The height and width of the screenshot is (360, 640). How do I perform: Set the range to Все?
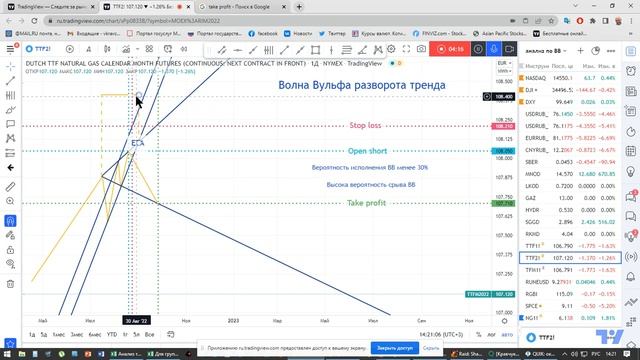(150, 335)
